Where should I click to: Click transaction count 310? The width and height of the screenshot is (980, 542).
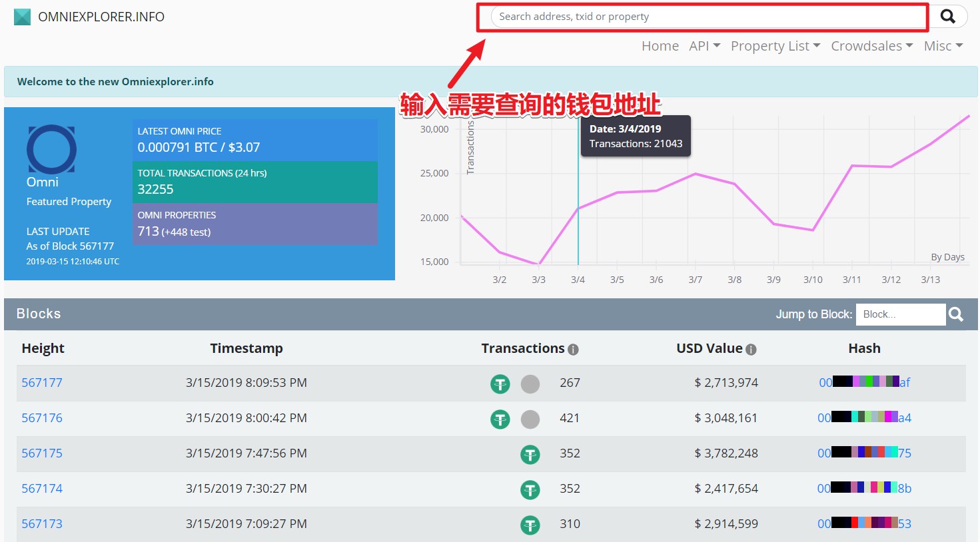[x=570, y=524]
